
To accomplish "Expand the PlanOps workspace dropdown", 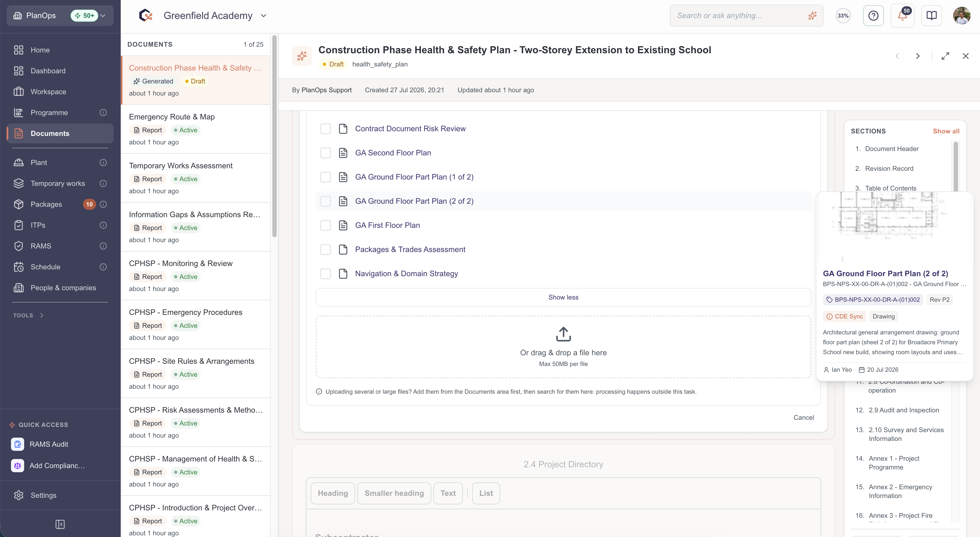I will [60, 16].
